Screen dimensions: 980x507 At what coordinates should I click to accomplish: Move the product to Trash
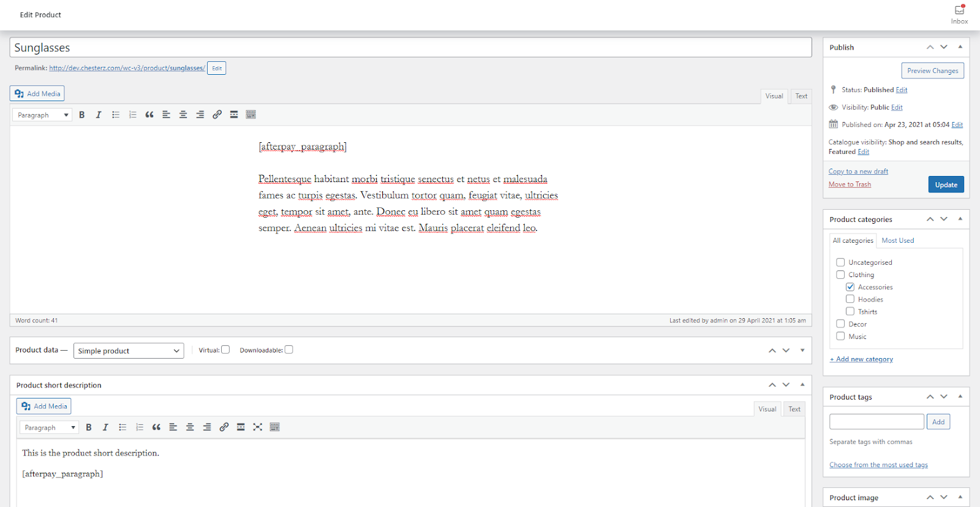click(x=850, y=185)
